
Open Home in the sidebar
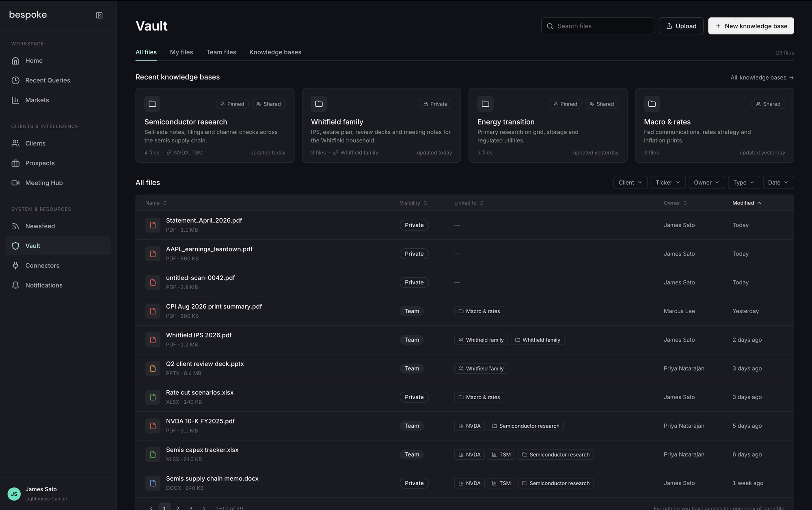(58, 60)
